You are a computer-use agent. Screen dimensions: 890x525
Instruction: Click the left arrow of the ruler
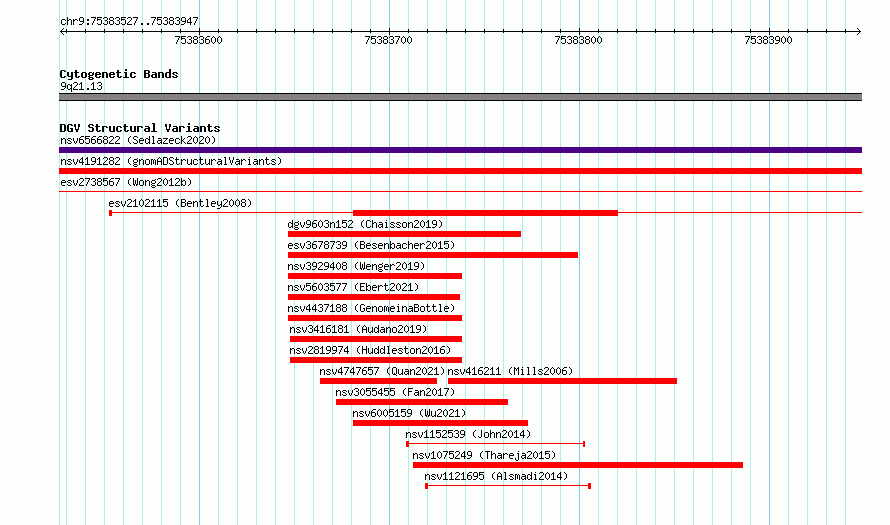click(62, 32)
